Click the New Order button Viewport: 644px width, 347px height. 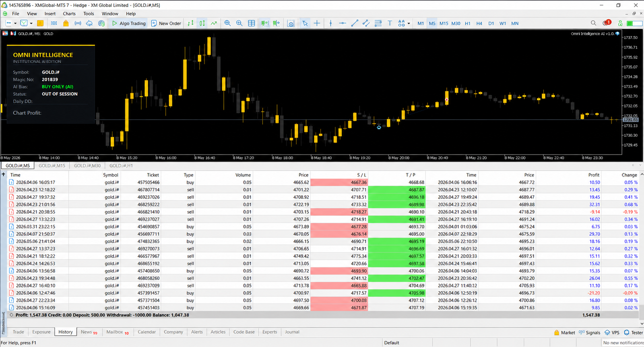click(x=166, y=23)
